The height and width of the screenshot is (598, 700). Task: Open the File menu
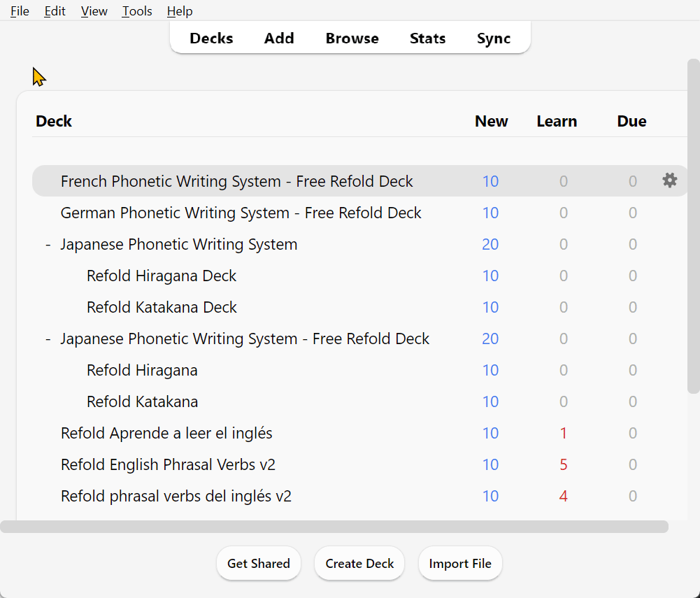20,11
